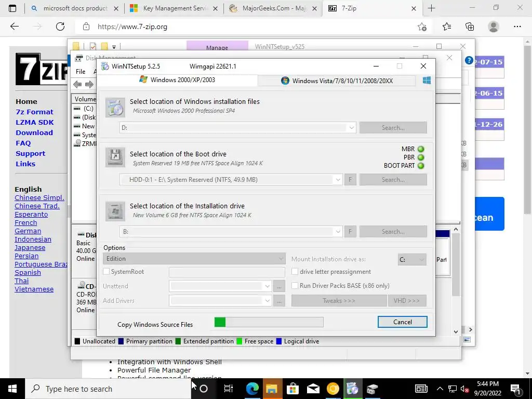Open Mail app from the taskbar
This screenshot has width=532, height=399.
(x=313, y=389)
